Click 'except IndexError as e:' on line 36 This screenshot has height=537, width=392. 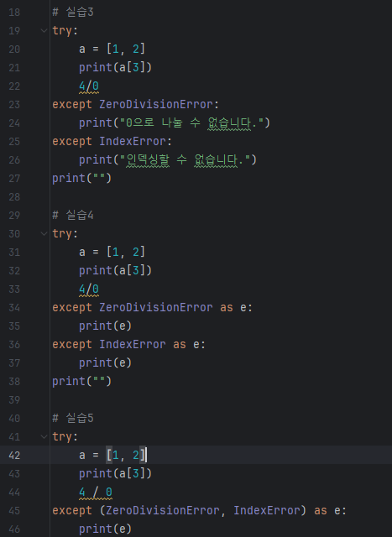128,345
